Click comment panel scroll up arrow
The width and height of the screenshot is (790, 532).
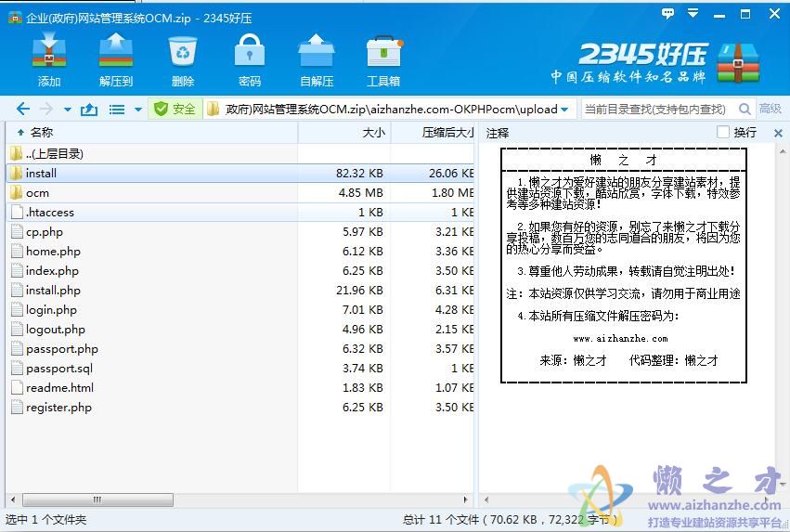click(x=782, y=151)
